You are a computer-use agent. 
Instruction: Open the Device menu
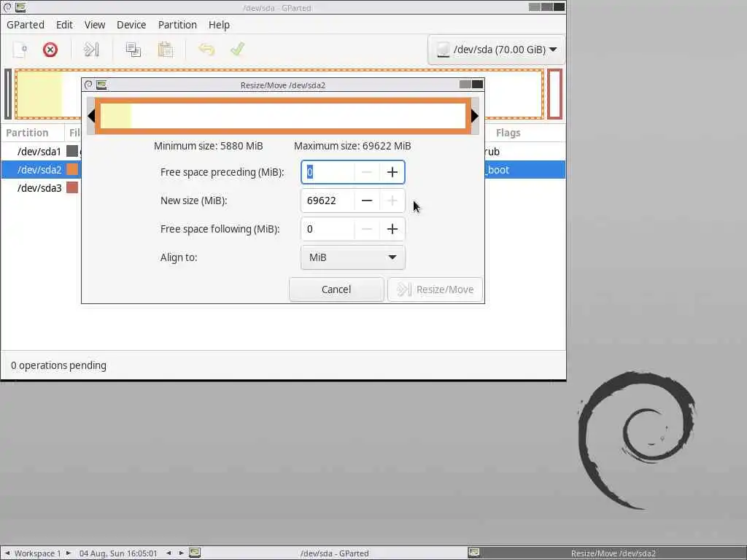[131, 25]
